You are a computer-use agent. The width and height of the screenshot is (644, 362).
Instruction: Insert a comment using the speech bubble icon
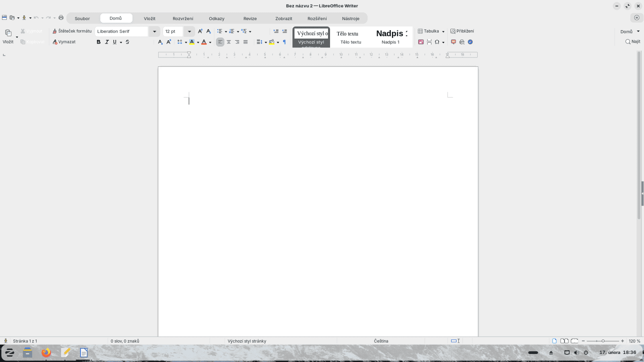point(454,42)
